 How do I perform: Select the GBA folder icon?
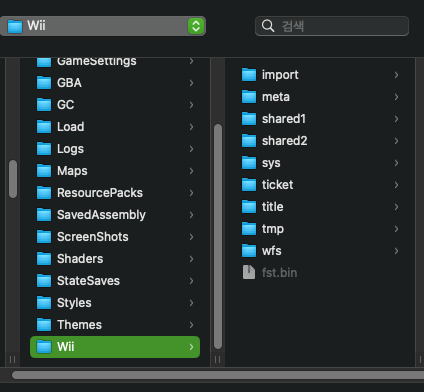44,83
